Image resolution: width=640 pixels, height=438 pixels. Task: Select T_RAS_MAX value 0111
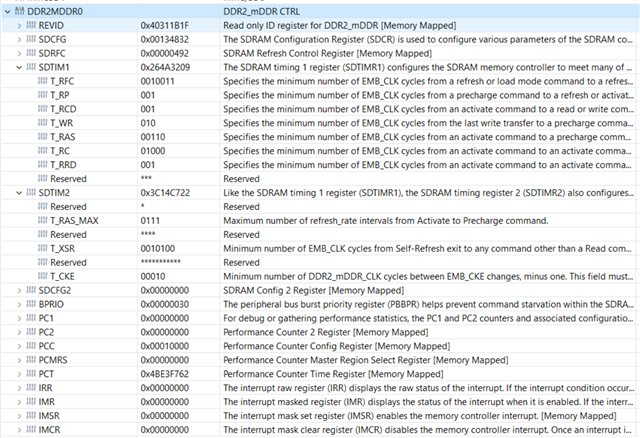pos(150,221)
